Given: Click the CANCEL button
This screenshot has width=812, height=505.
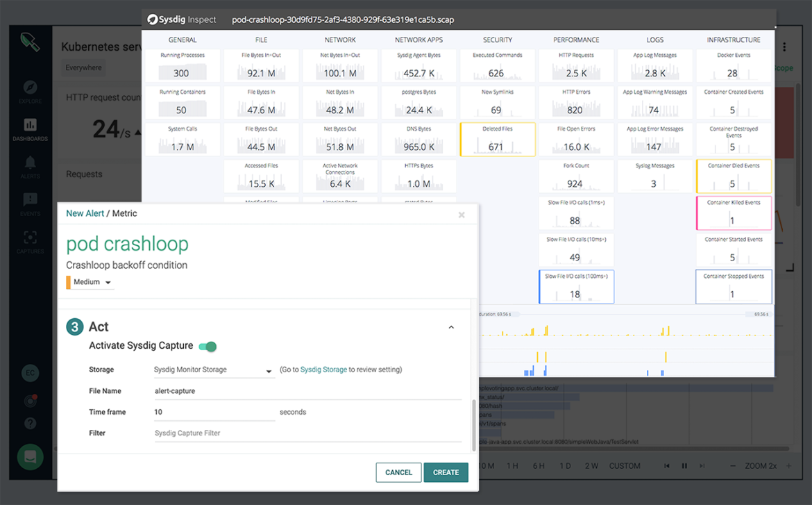Looking at the screenshot, I should tap(399, 472).
